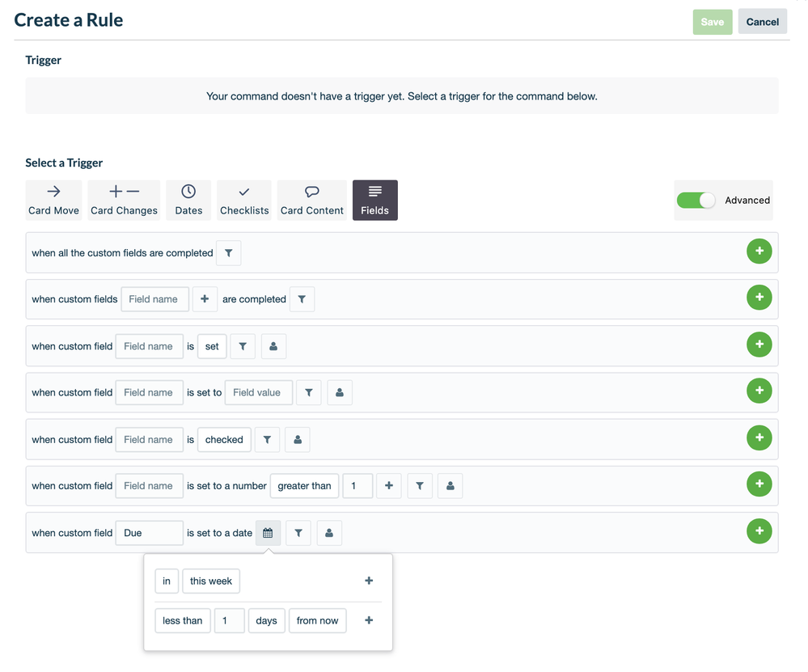Change the 'greater than' comparison selector
This screenshot has width=808, height=672.
click(305, 486)
